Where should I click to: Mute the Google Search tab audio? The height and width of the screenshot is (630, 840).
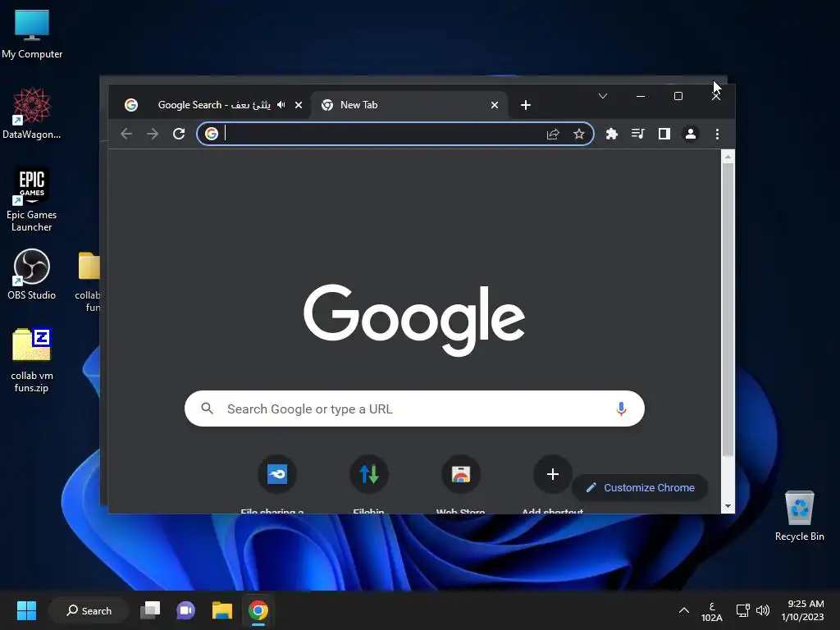point(281,105)
